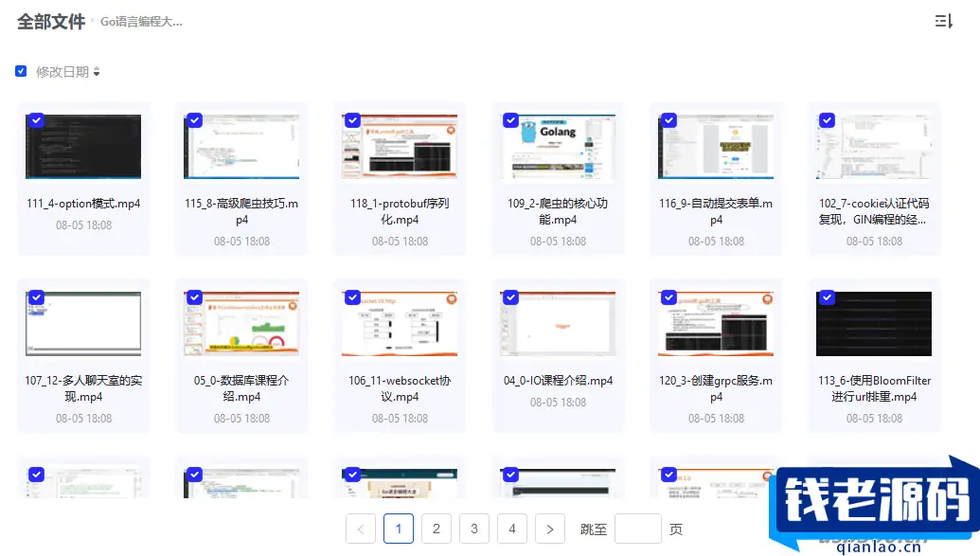Go to page 3
Image resolution: width=980 pixels, height=556 pixels.
(x=473, y=529)
